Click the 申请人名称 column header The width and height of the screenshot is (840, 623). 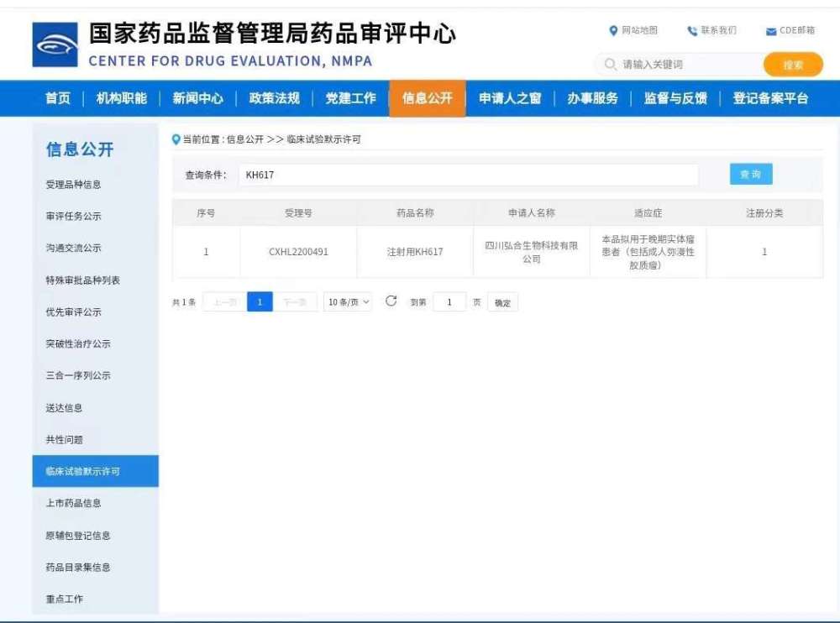tap(532, 213)
